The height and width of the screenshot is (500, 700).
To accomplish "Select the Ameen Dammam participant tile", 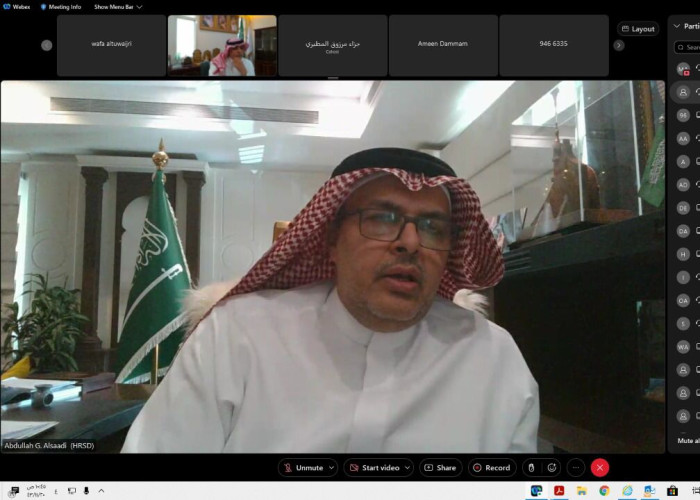I will point(442,45).
